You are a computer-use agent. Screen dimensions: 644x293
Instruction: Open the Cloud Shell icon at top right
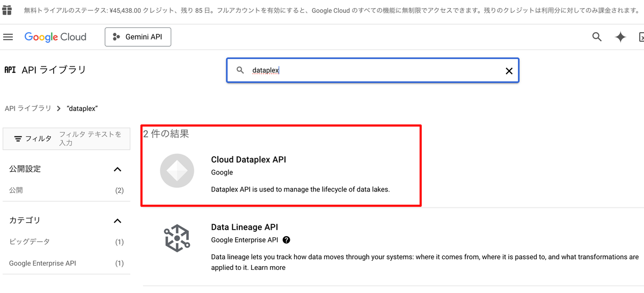pyautogui.click(x=641, y=37)
